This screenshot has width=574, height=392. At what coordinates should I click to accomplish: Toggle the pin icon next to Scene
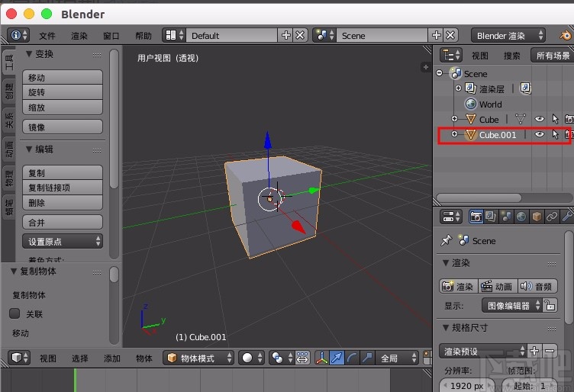coord(447,240)
